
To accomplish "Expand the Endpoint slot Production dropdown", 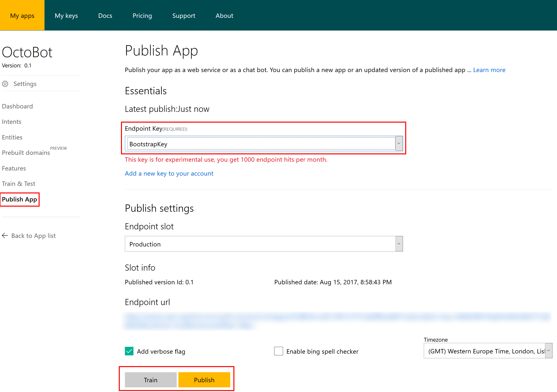I will click(x=399, y=244).
